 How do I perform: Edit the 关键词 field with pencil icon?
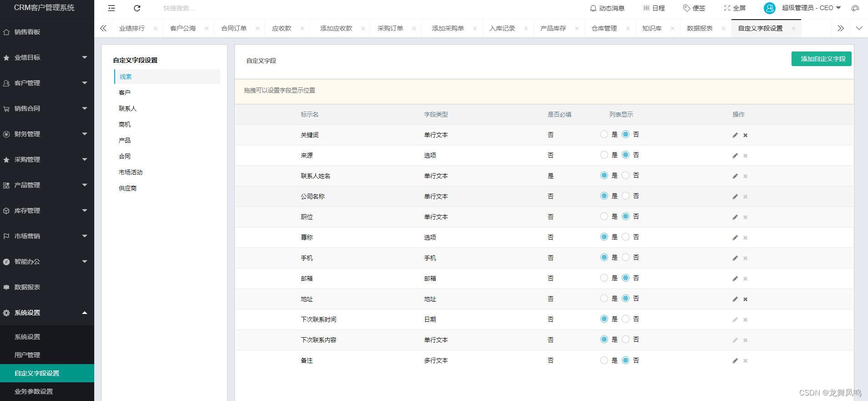pos(735,135)
